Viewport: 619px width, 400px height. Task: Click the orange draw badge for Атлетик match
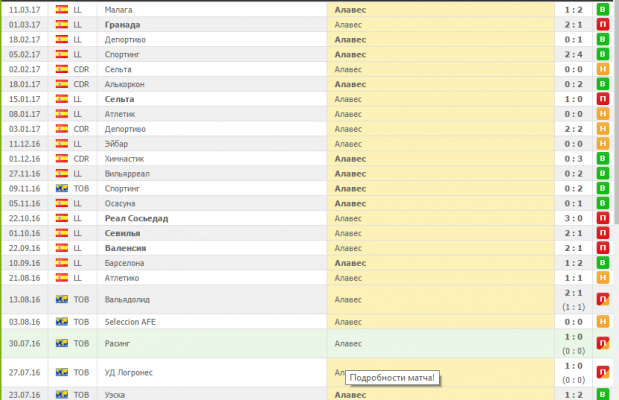click(603, 114)
